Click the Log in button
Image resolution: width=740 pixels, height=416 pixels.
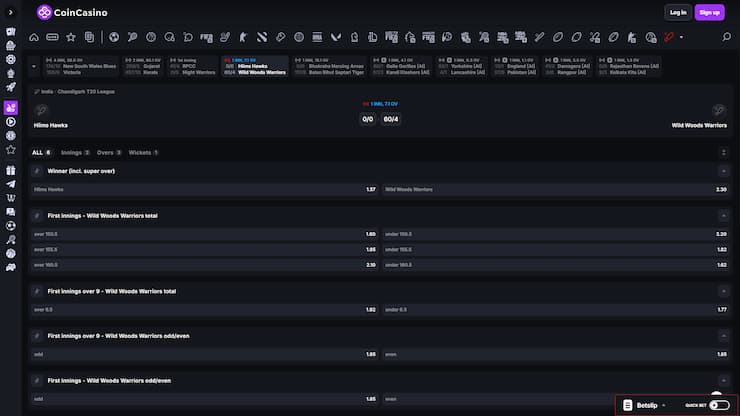(x=678, y=12)
